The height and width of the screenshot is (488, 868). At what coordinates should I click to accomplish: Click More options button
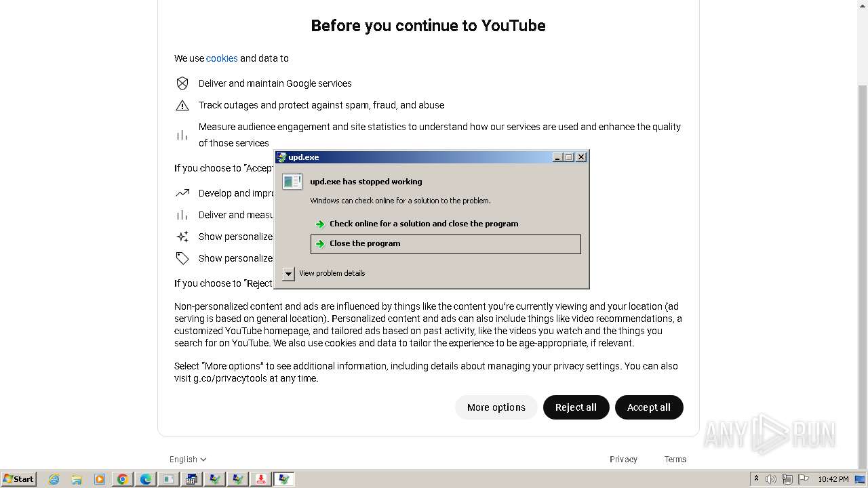point(496,407)
